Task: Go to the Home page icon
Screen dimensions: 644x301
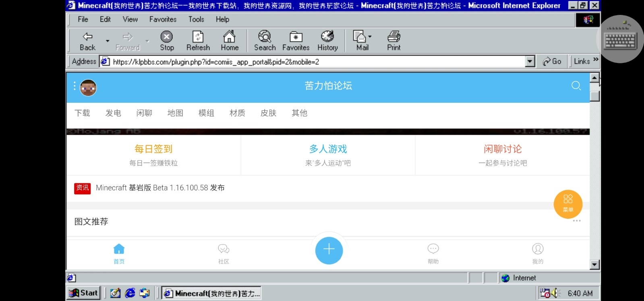Action: point(230,41)
